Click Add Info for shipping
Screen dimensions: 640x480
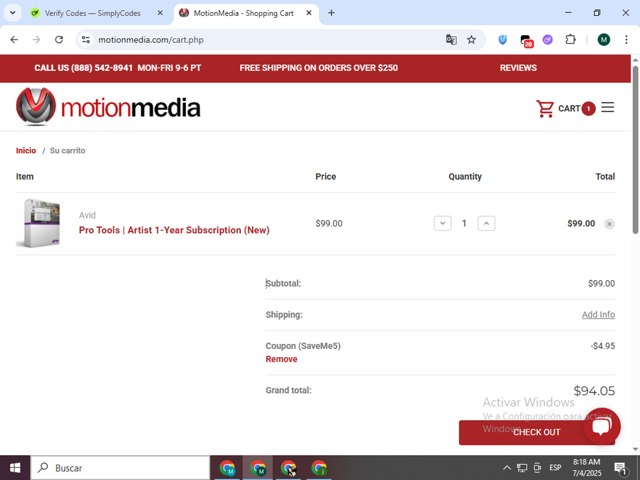pyautogui.click(x=598, y=315)
